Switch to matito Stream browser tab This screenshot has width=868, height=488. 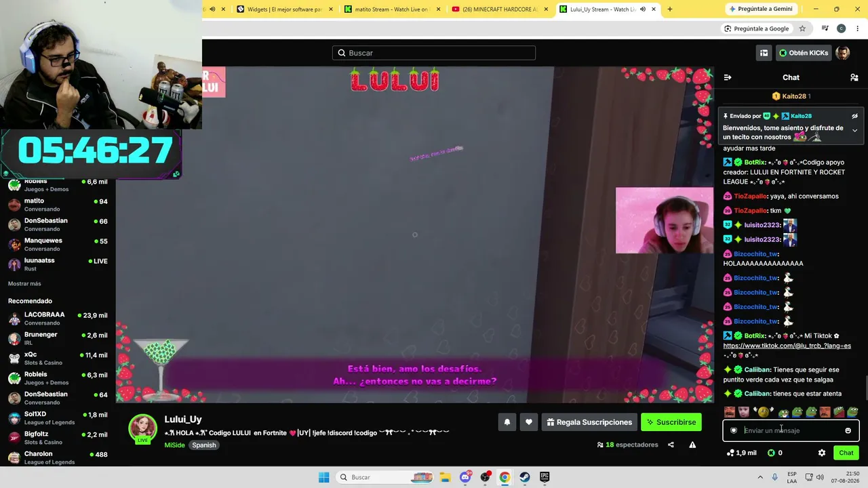(x=391, y=9)
